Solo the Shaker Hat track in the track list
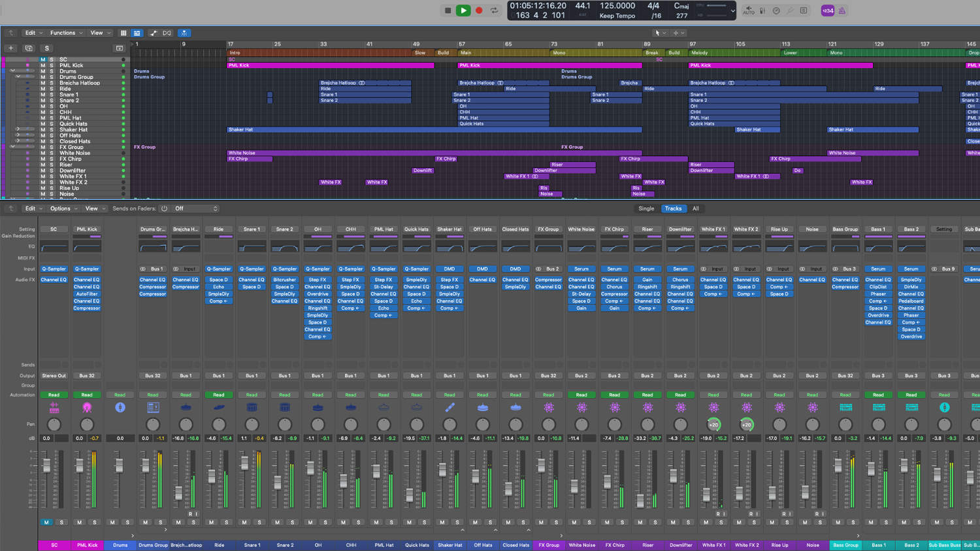Viewport: 980px width, 551px height. pyautogui.click(x=52, y=129)
